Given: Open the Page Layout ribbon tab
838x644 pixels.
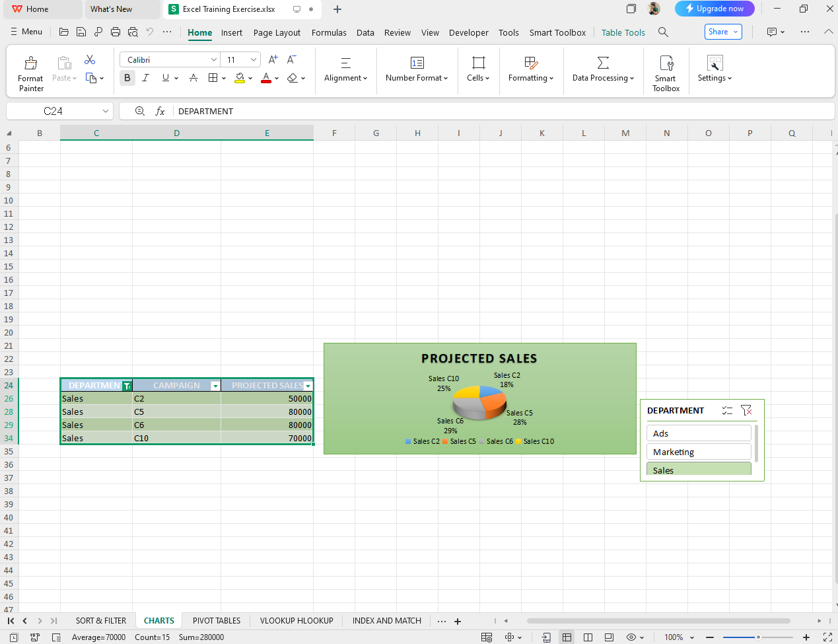Looking at the screenshot, I should (277, 32).
